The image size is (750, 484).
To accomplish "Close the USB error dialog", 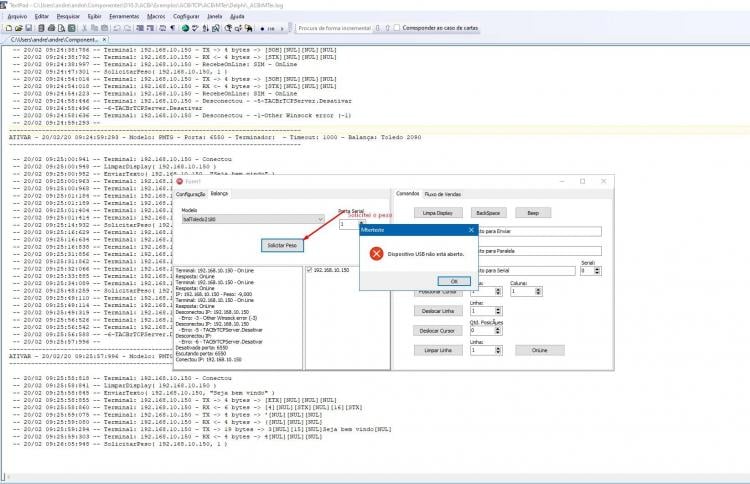I will 471,230.
